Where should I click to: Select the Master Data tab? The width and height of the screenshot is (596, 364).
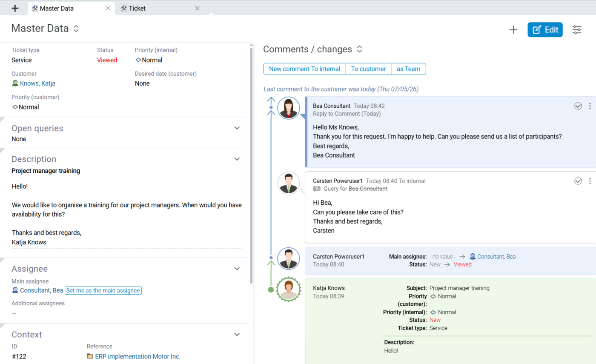(71, 8)
